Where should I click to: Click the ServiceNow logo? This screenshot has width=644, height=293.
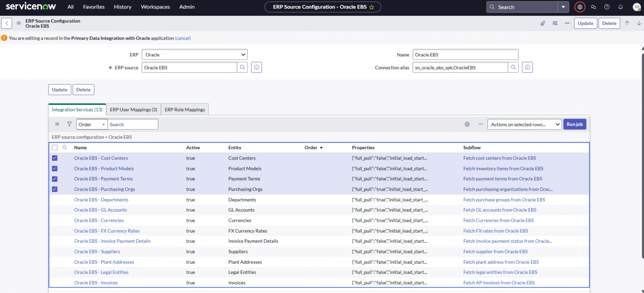(31, 6)
